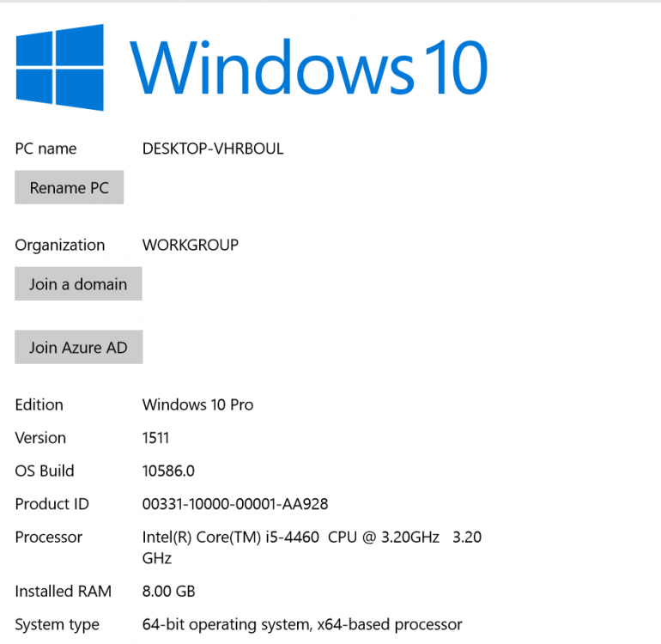661x644 pixels.
Task: Click the WORKGROUP organization value
Action: (191, 245)
